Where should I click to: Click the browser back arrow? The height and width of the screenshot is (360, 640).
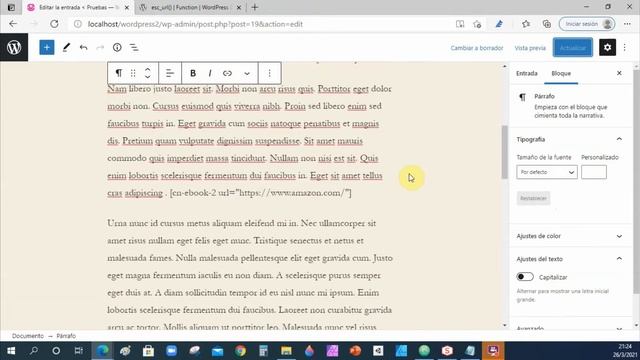(x=13, y=24)
